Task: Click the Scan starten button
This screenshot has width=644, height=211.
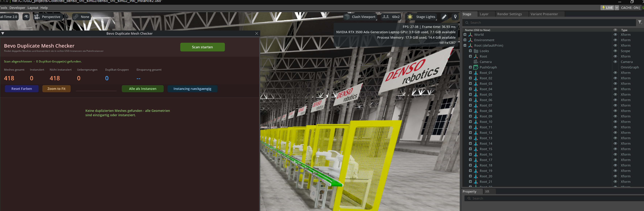Action: pyautogui.click(x=203, y=47)
